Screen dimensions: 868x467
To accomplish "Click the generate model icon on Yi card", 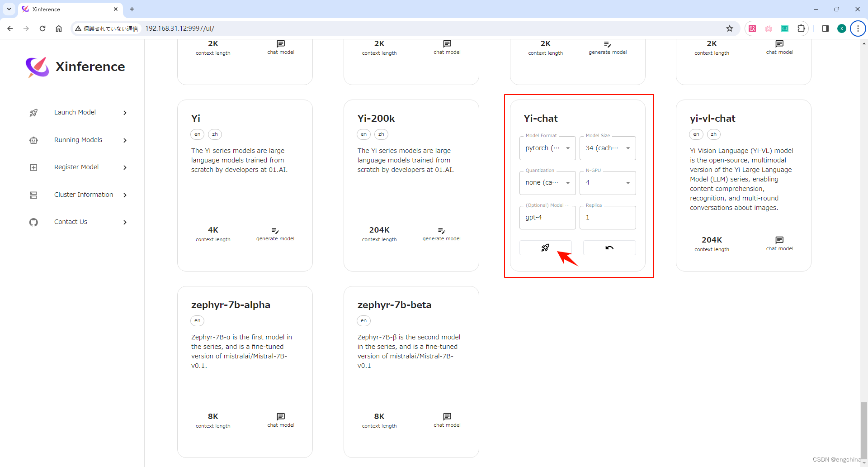I will point(275,231).
